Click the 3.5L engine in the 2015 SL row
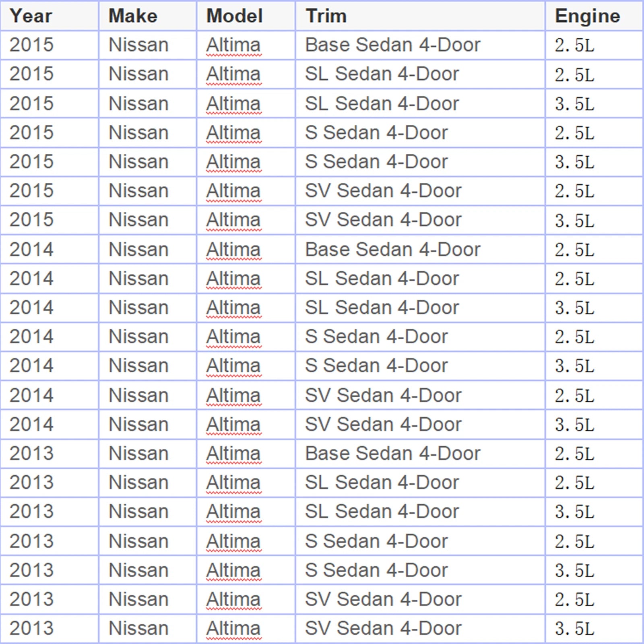 tap(574, 105)
